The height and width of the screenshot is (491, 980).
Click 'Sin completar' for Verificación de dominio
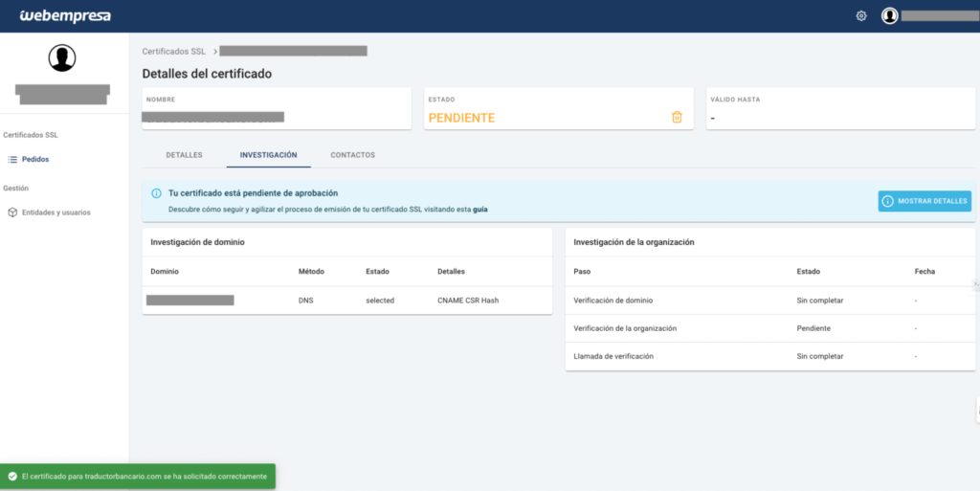[x=820, y=301]
